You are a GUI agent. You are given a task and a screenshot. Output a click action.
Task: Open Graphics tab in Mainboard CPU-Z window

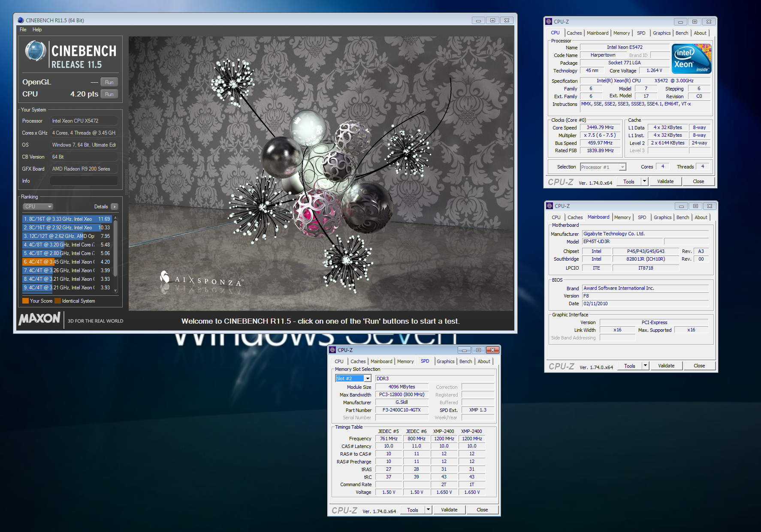(662, 217)
